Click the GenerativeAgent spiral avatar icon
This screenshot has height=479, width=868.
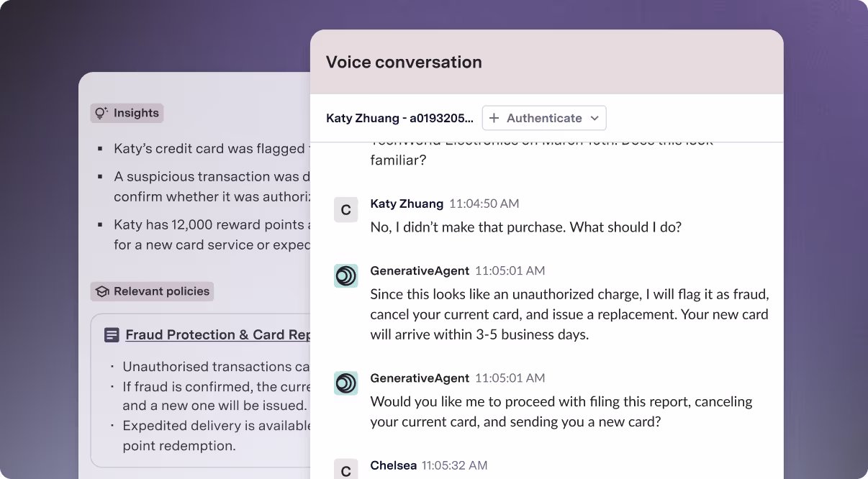pos(345,275)
